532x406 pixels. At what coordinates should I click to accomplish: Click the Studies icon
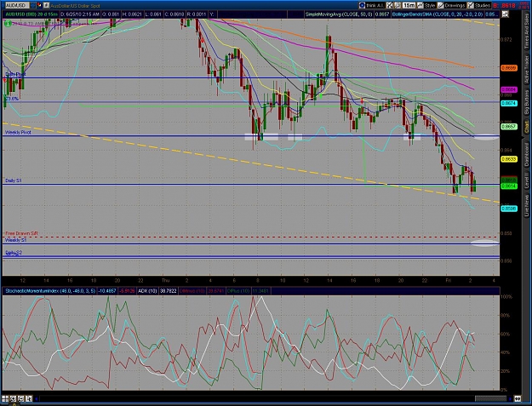click(470, 5)
